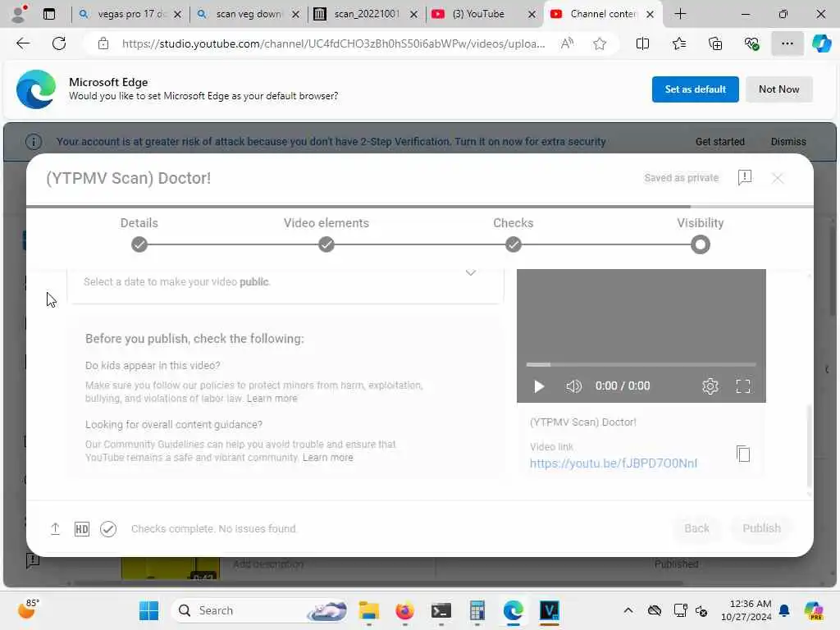Open Settings and more ellipsis menu

[787, 43]
